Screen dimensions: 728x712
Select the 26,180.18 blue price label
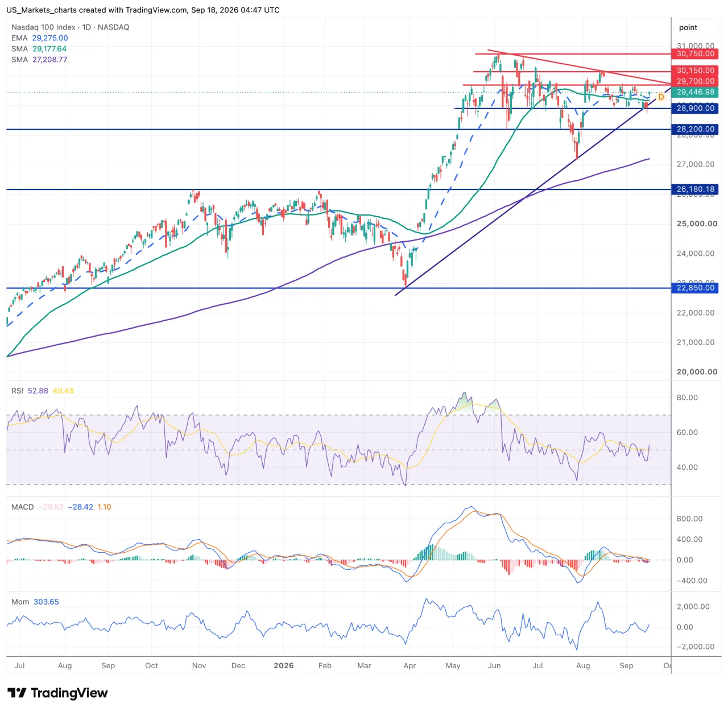(x=695, y=189)
